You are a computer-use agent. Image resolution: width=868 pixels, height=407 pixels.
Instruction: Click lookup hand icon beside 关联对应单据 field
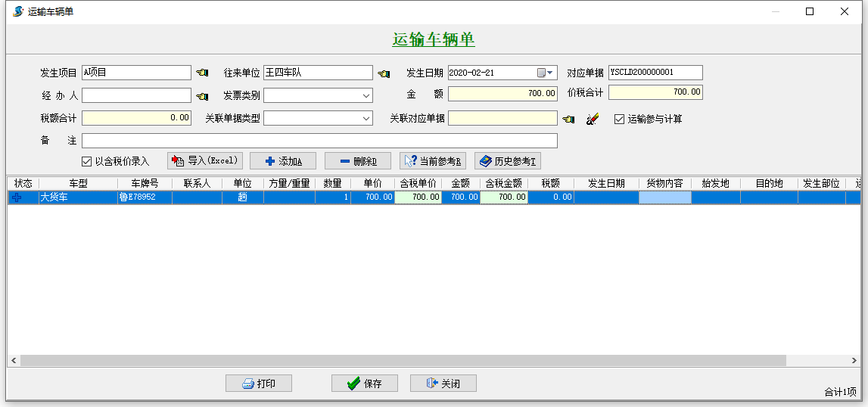[568, 119]
